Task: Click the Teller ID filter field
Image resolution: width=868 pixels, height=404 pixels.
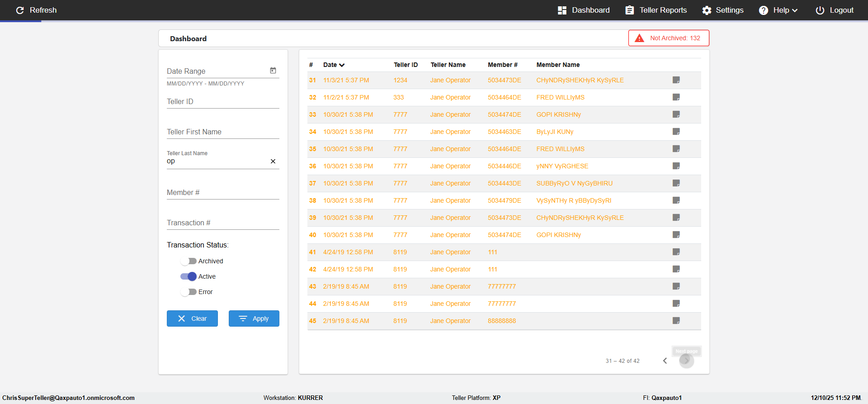Action: tap(223, 101)
